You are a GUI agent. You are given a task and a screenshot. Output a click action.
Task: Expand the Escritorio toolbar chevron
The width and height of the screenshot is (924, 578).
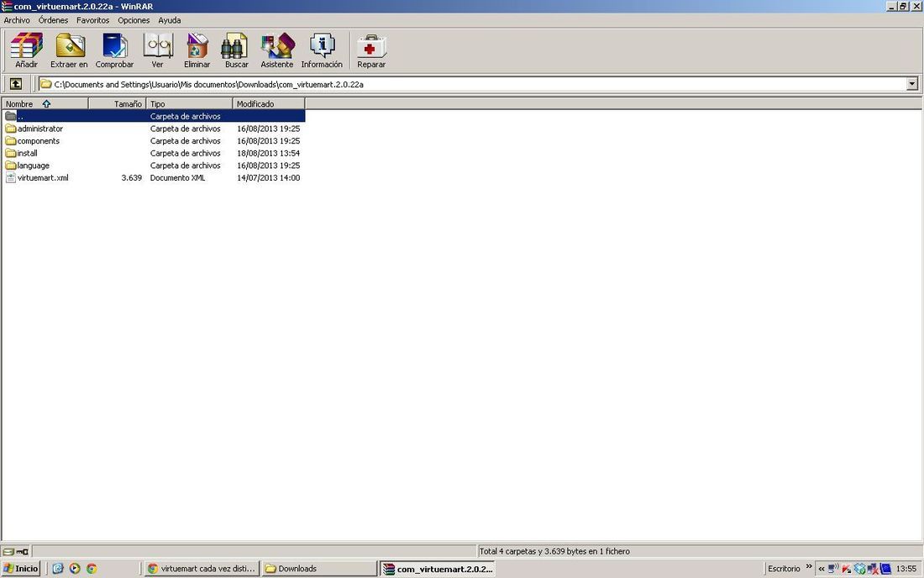coord(808,567)
